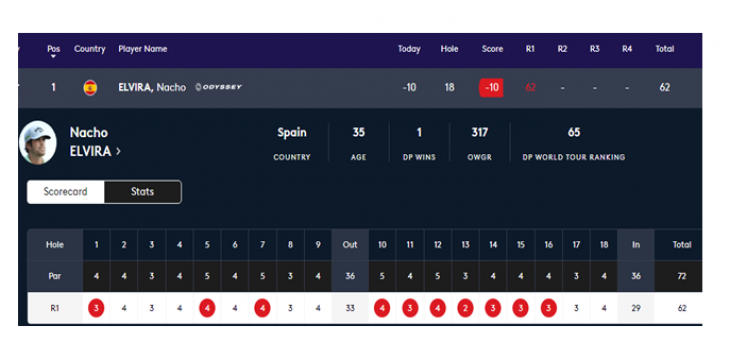Image resolution: width=730 pixels, height=360 pixels.
Task: Click the sort arrow under Pos
Action: 54,57
